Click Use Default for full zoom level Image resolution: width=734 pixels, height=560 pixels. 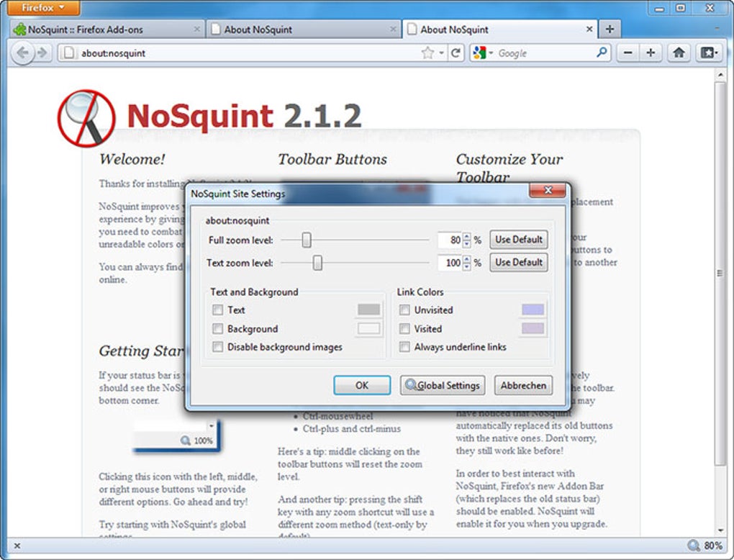tap(519, 240)
